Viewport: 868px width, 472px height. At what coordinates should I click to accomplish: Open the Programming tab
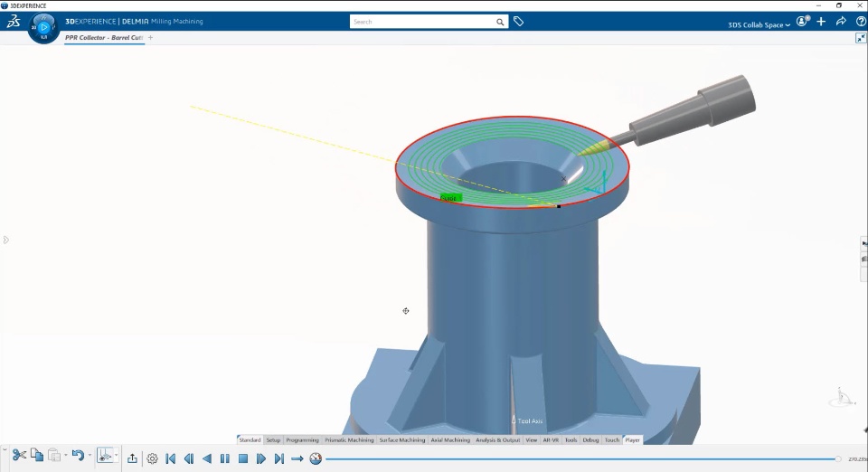[x=302, y=440]
